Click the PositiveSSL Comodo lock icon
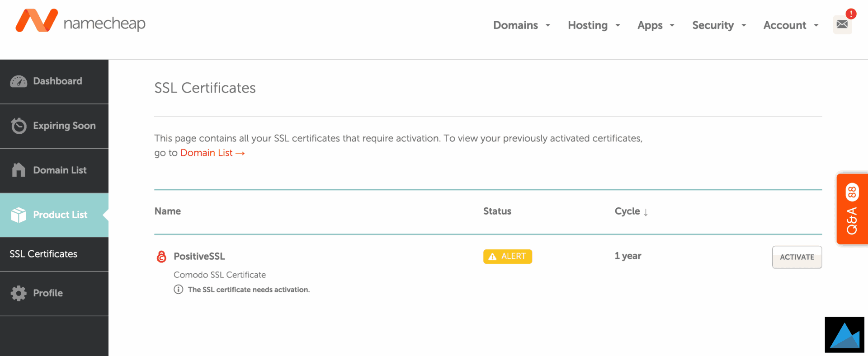Screen dimensions: 868x356 [x=161, y=257]
